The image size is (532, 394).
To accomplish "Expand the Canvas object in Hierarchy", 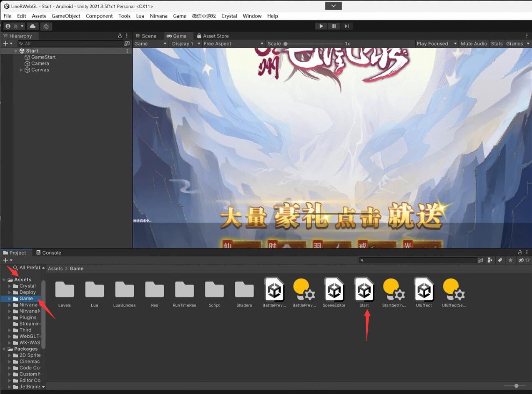I will tap(21, 70).
